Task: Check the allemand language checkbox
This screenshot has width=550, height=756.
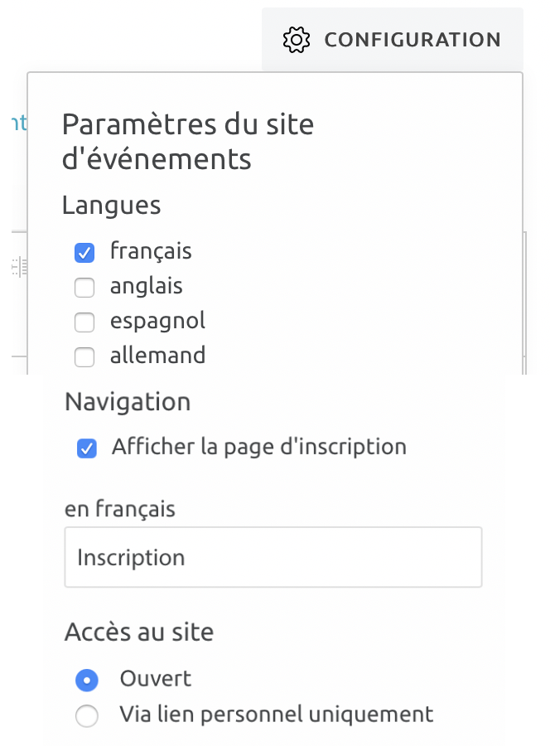Action: tap(84, 357)
